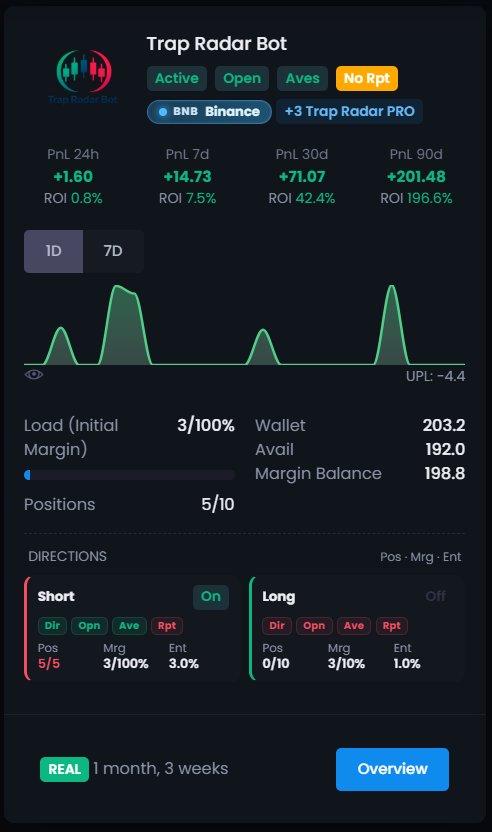
Task: Click Wallet value 203.2
Action: pyautogui.click(x=444, y=425)
